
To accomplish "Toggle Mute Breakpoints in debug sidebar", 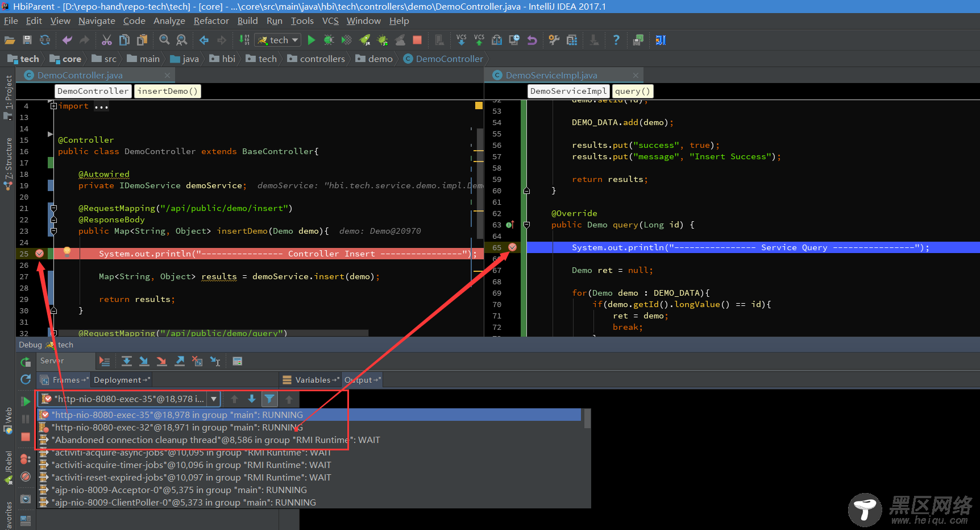I will 26,477.
